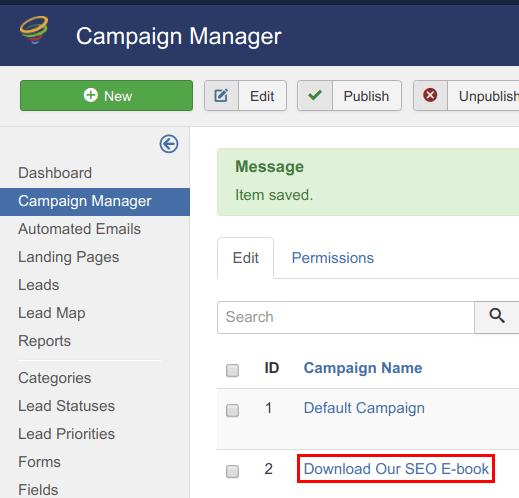
Task: Switch to the Permissions tab
Action: point(333,258)
